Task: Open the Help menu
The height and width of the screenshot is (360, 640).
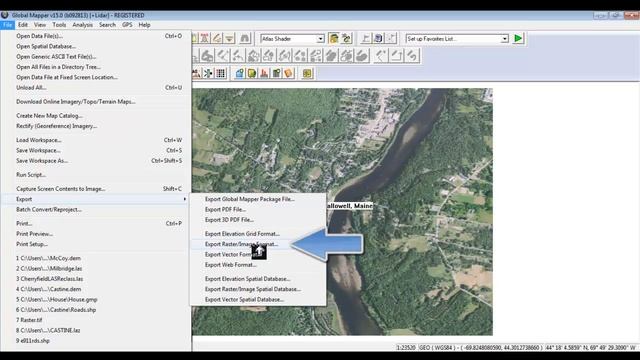Action: point(144,25)
